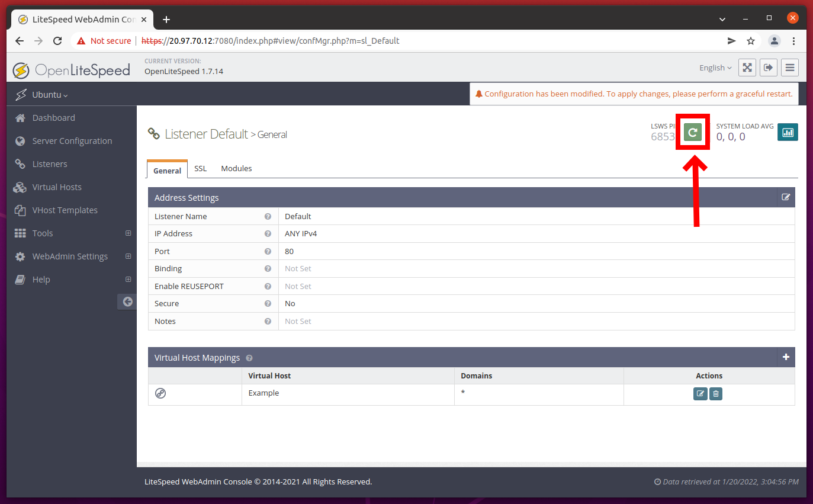This screenshot has height=504, width=813.
Task: Click the Example mapping link icon
Action: [x=160, y=393]
